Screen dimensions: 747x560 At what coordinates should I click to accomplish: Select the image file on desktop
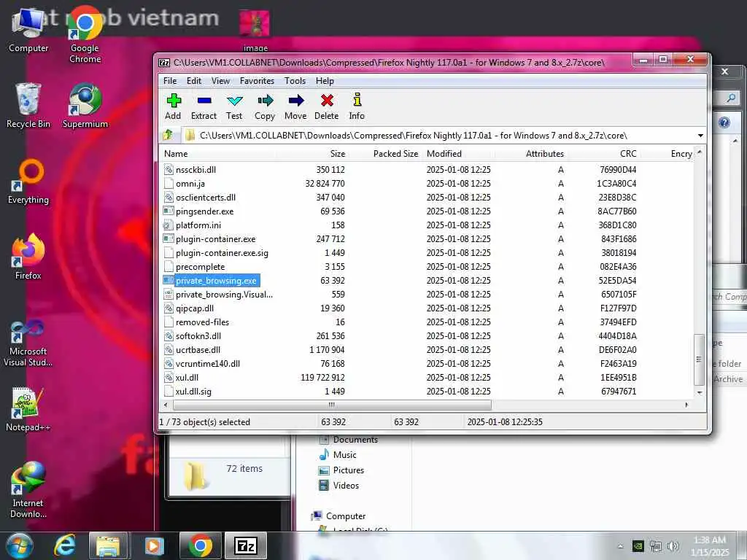pyautogui.click(x=255, y=29)
